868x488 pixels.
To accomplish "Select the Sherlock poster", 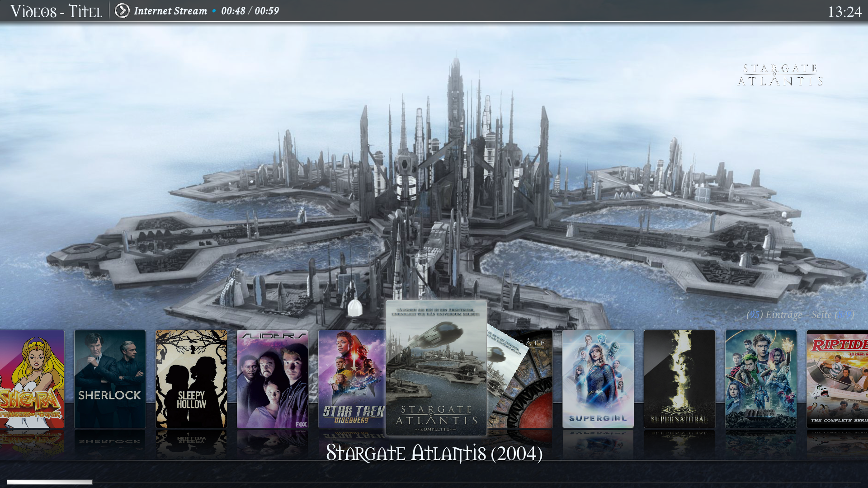I will coord(110,379).
